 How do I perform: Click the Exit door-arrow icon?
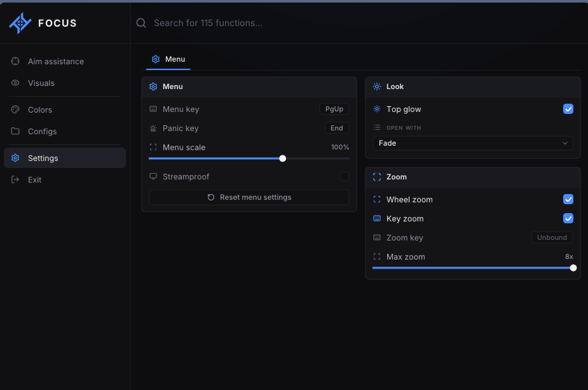[x=15, y=179]
